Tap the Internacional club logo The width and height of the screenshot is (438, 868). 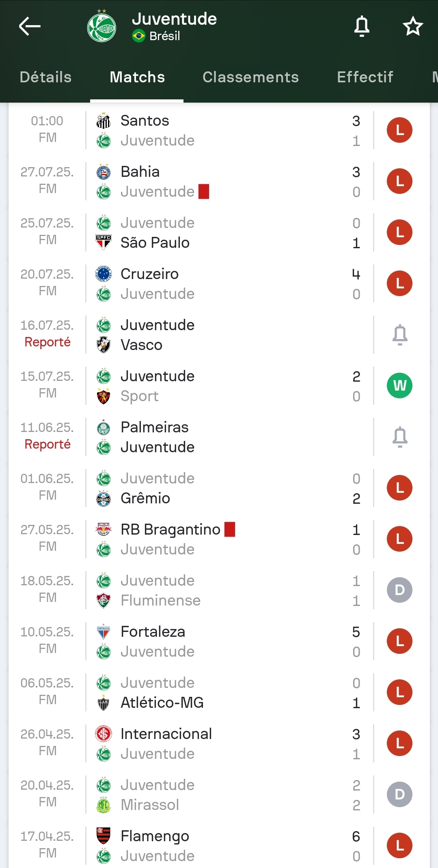(x=104, y=734)
